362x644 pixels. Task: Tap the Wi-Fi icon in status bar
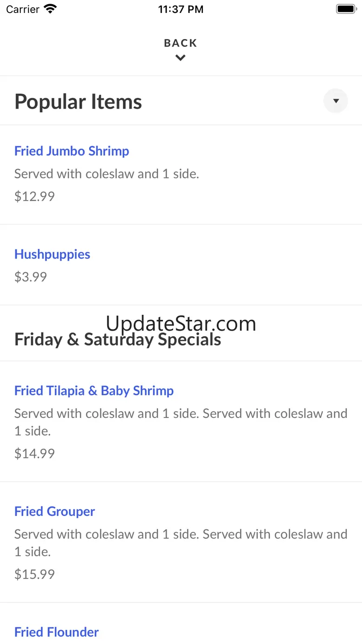[x=50, y=9]
